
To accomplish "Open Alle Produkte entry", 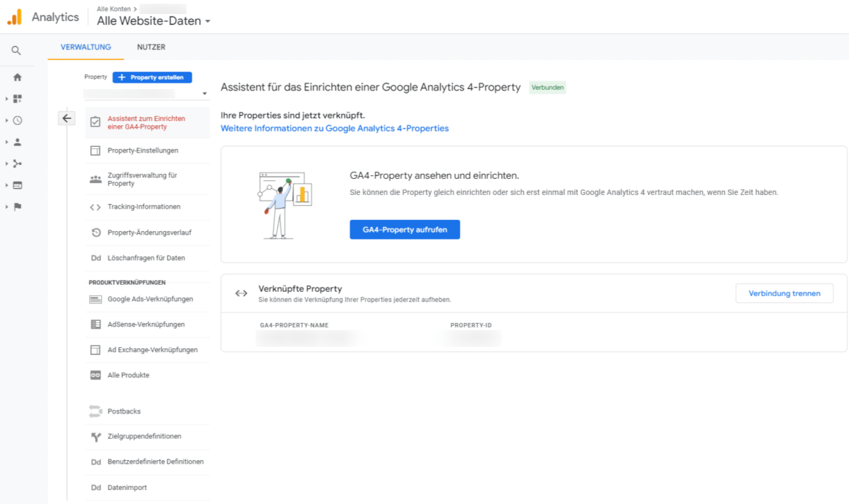I will tap(147, 375).
